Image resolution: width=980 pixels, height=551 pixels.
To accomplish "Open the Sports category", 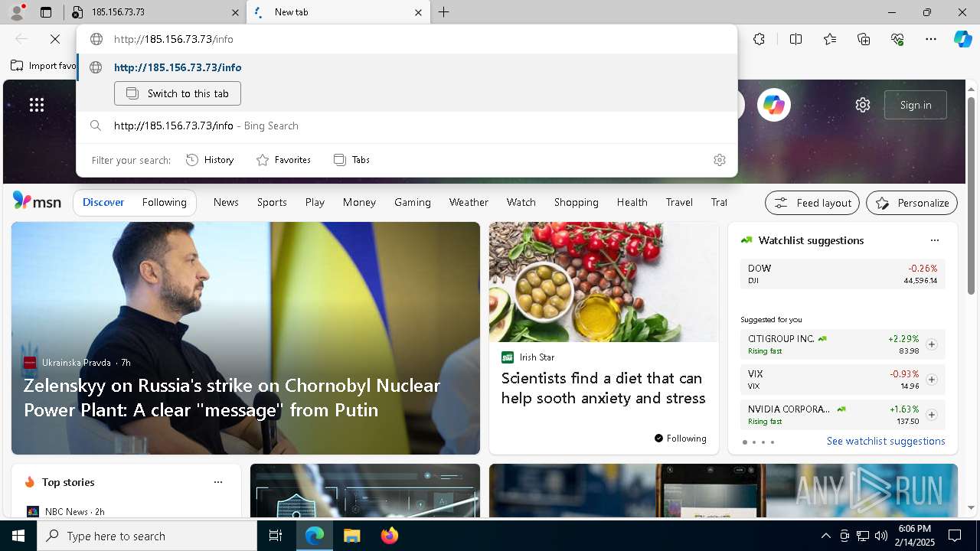I will click(272, 202).
